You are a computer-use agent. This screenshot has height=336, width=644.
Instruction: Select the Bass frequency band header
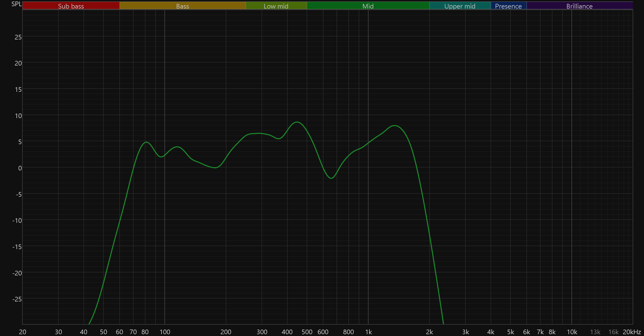click(182, 6)
